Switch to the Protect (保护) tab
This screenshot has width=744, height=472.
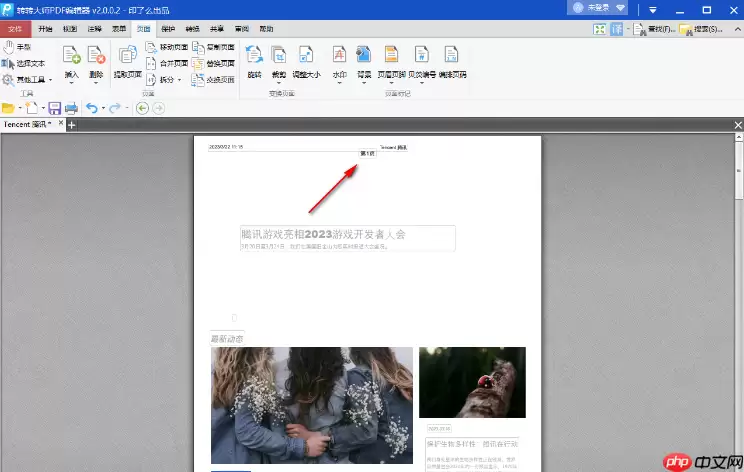point(168,29)
